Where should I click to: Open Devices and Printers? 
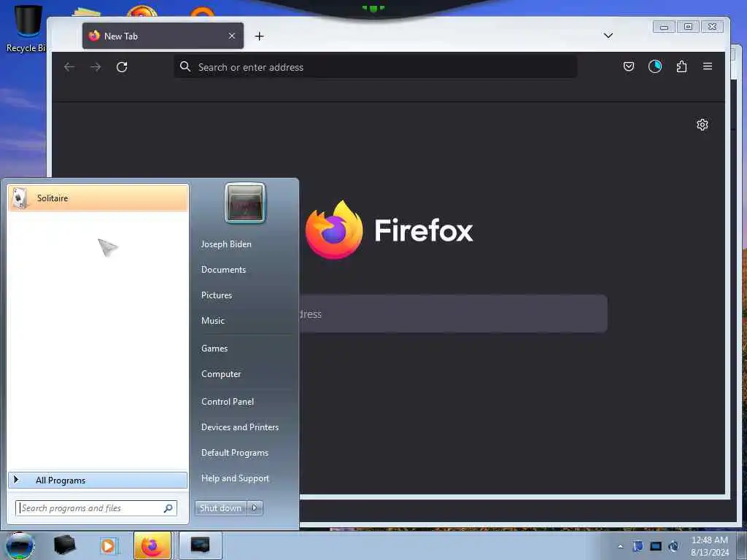pos(240,427)
